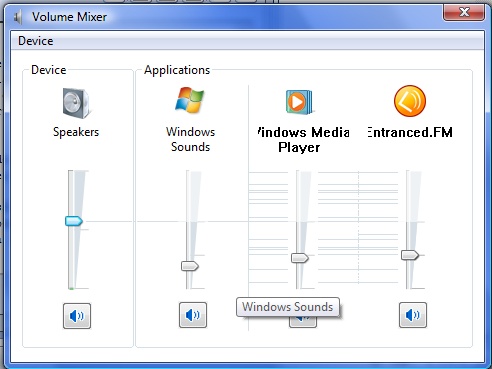Click the Windows Sounds volume slider thumb

click(x=190, y=266)
